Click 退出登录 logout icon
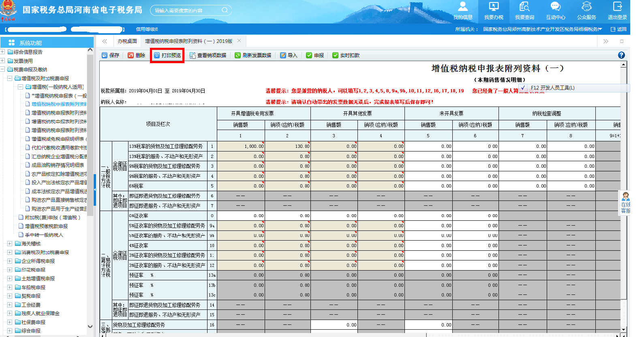This screenshot has width=644, height=337. [617, 11]
